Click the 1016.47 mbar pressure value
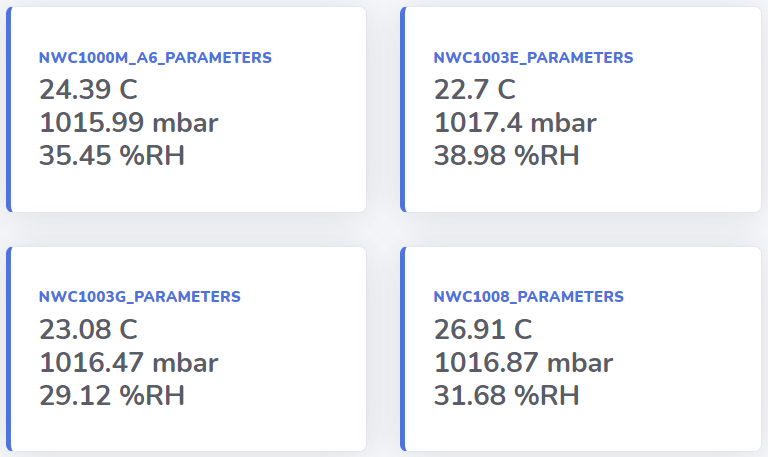The height and width of the screenshot is (457, 768). point(128,362)
